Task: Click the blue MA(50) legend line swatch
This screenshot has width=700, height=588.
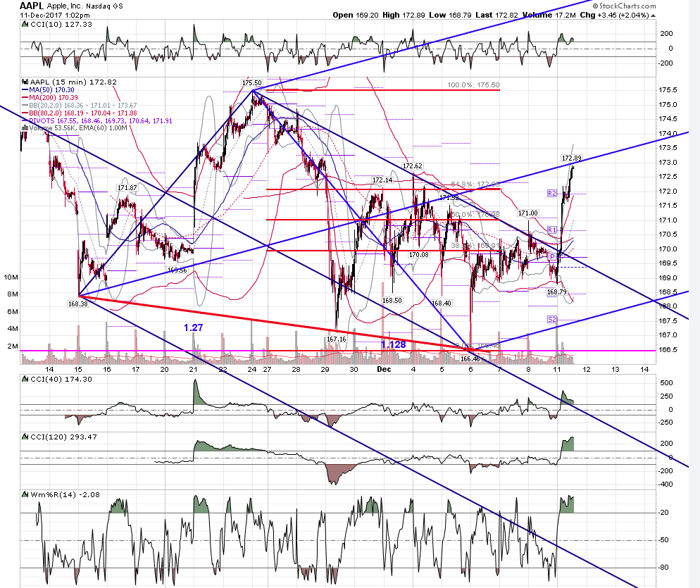Action: click(x=25, y=90)
